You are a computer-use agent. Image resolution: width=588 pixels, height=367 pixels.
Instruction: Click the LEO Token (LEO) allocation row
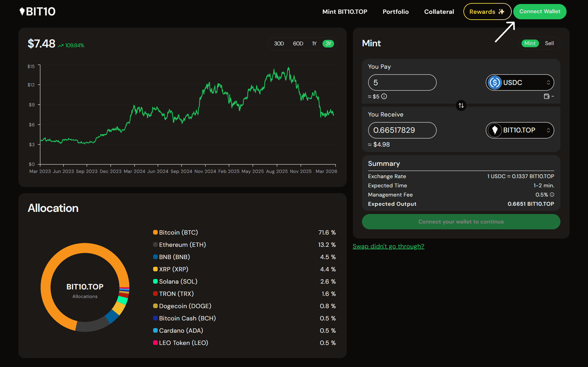click(x=244, y=343)
